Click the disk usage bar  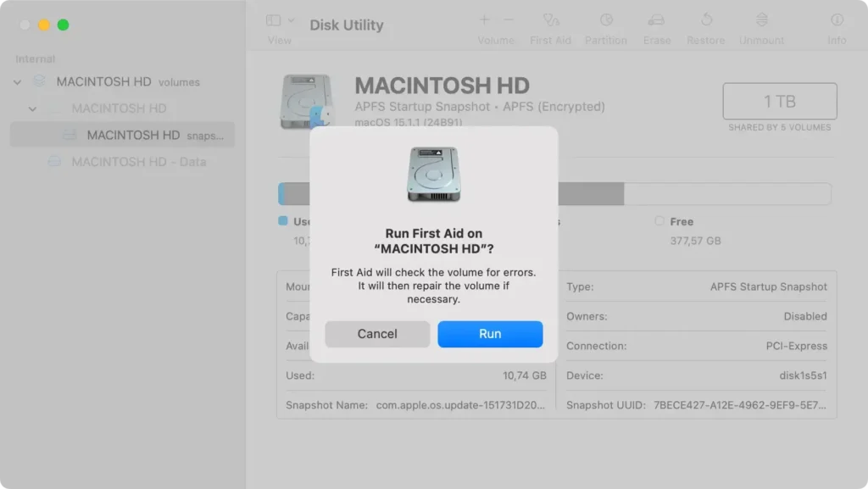554,193
